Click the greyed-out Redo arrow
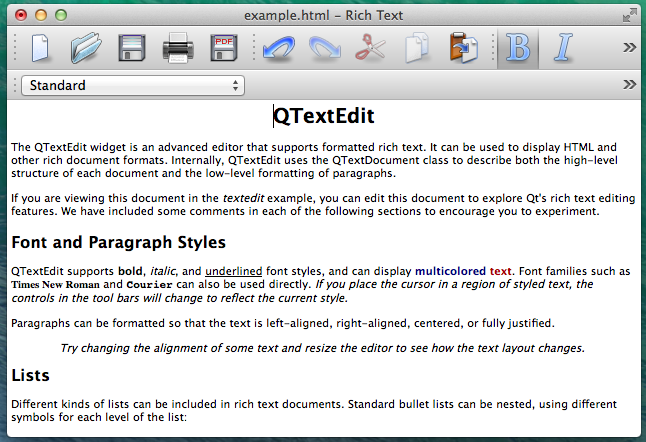The width and height of the screenshot is (646, 442). 325,47
